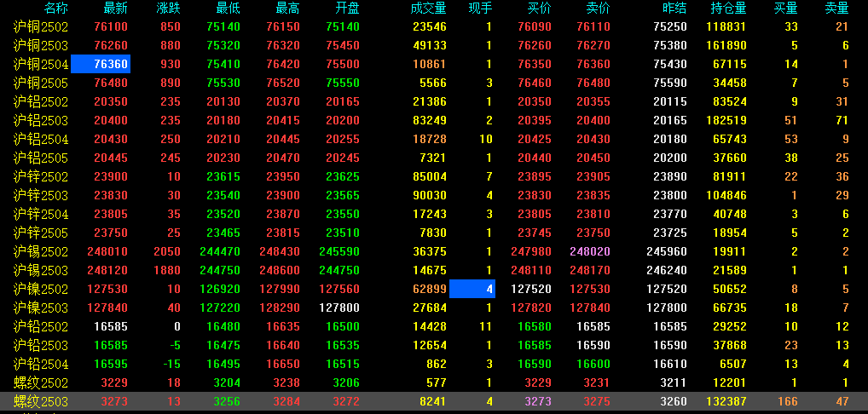
Task: Select the 沪铝2503 contract name
Action: tap(40, 120)
